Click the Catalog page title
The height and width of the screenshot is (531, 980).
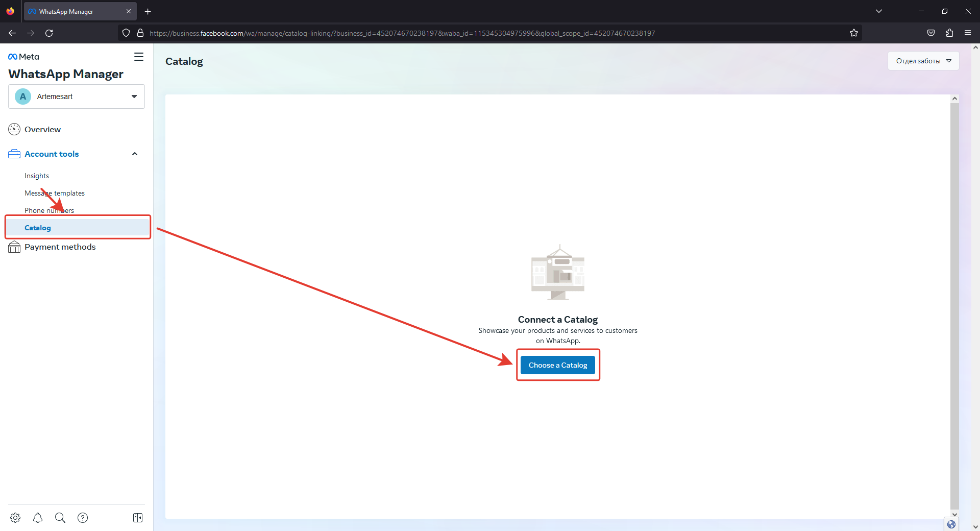click(x=184, y=61)
